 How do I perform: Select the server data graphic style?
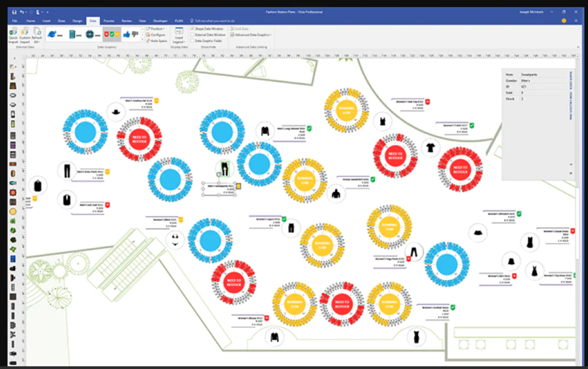(75, 34)
